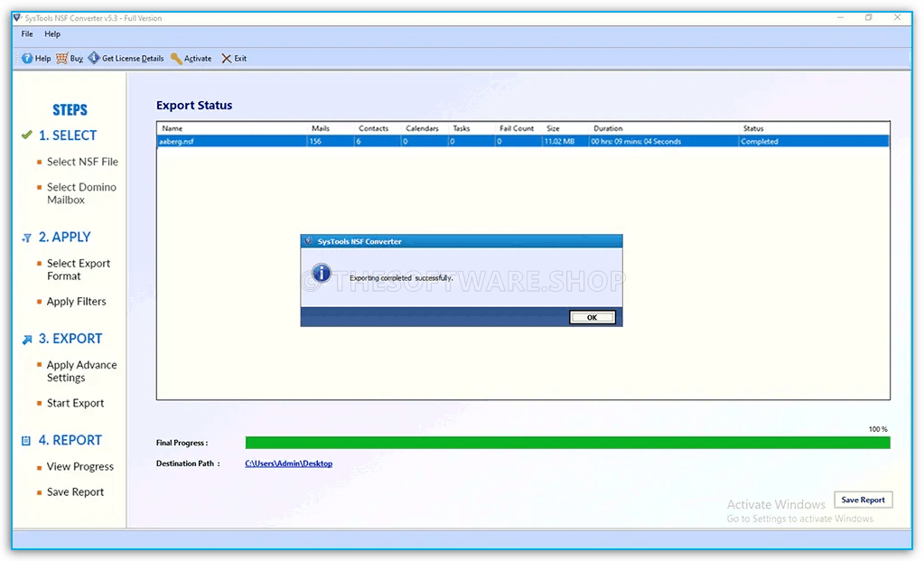The width and height of the screenshot is (924, 561).
Task: Click the Buy shopping cart icon
Action: [x=62, y=59]
